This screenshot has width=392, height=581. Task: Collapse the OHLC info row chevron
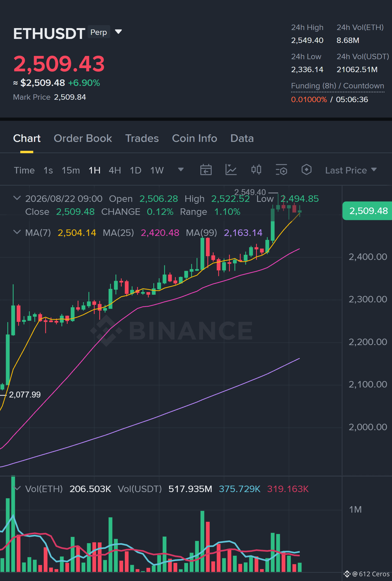pos(17,198)
